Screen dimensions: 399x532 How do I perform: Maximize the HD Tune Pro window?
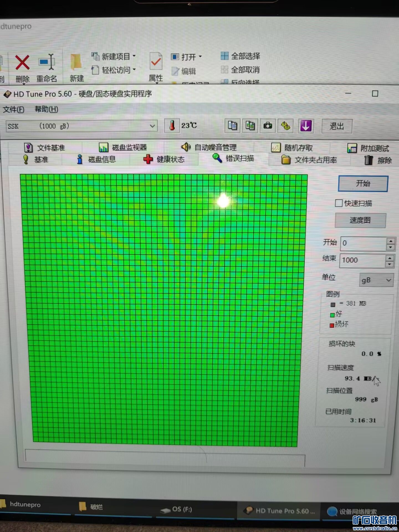pos(375,94)
